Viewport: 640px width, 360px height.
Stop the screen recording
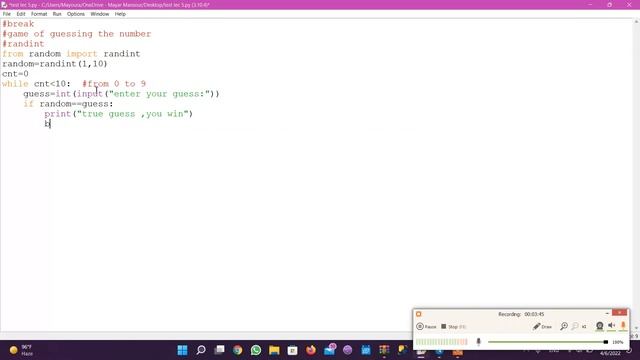tap(453, 327)
